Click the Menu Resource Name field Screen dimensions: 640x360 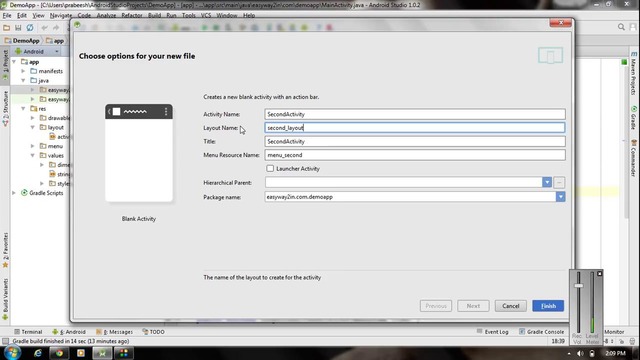(x=415, y=155)
